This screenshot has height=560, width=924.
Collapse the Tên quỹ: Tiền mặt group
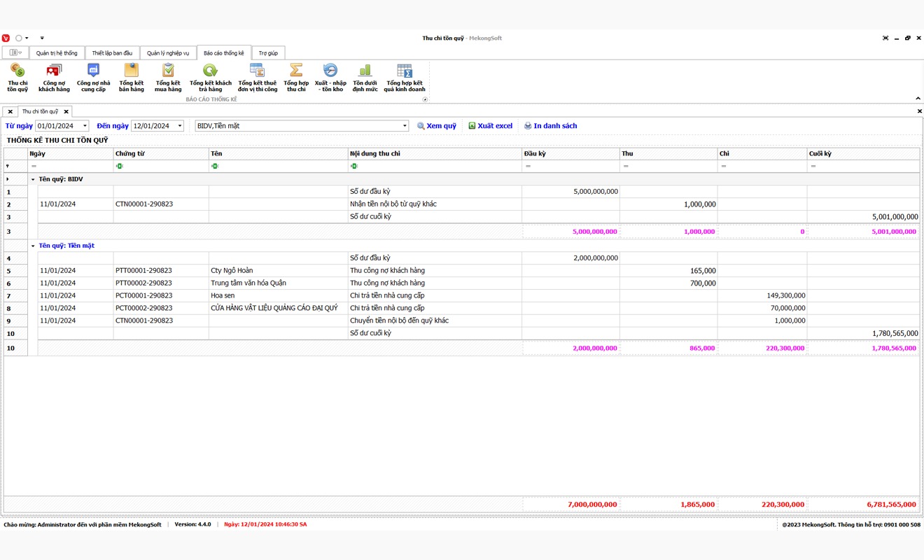point(33,246)
